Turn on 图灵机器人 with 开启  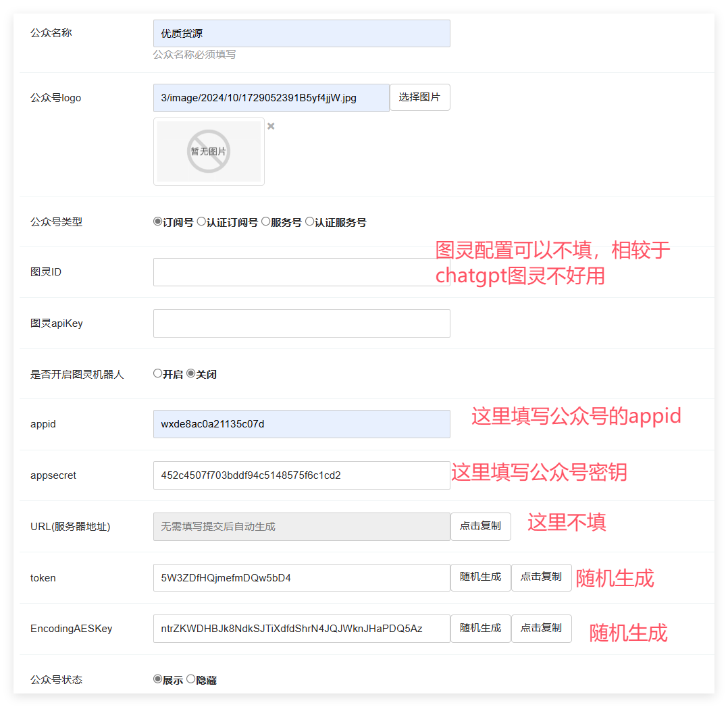coord(158,373)
